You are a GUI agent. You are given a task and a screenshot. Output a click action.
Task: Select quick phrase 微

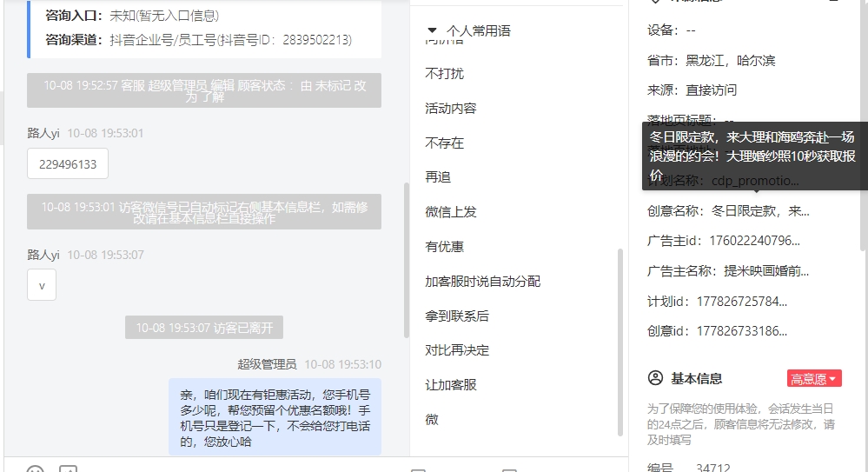[x=432, y=419]
